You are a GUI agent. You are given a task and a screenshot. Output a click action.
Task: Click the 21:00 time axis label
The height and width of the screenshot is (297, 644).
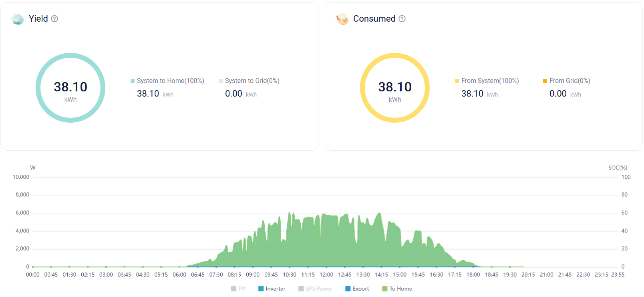point(547,275)
